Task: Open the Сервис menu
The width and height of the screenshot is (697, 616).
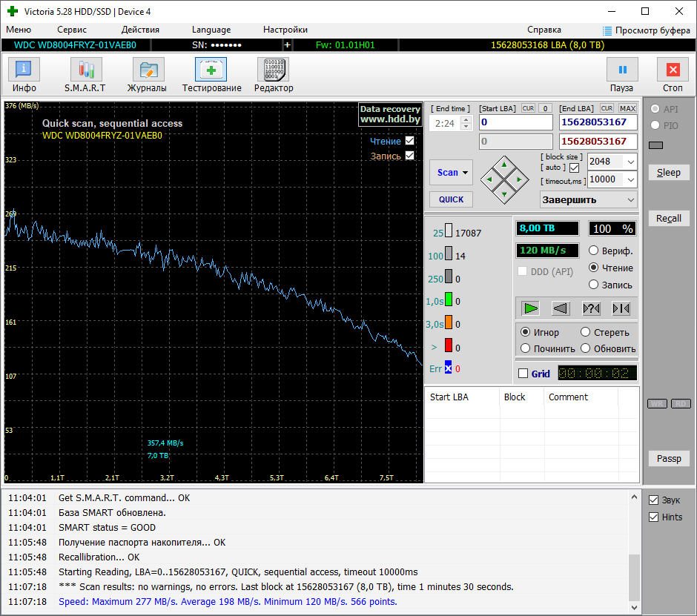Action: [72, 30]
